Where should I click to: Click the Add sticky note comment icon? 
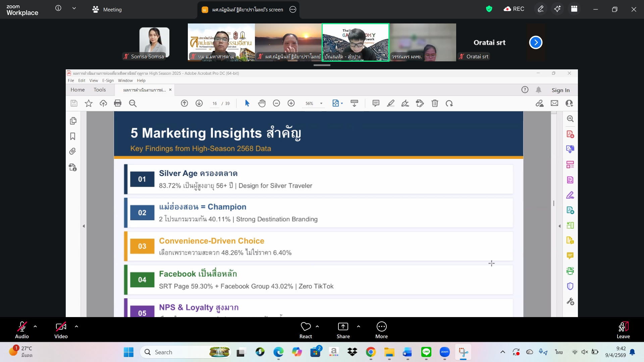click(376, 103)
